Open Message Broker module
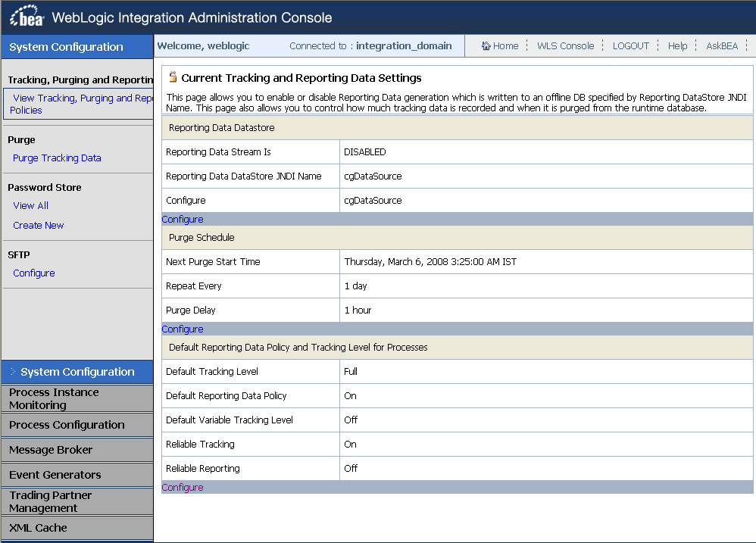Viewport: 756px width, 543px height. pyautogui.click(x=77, y=450)
